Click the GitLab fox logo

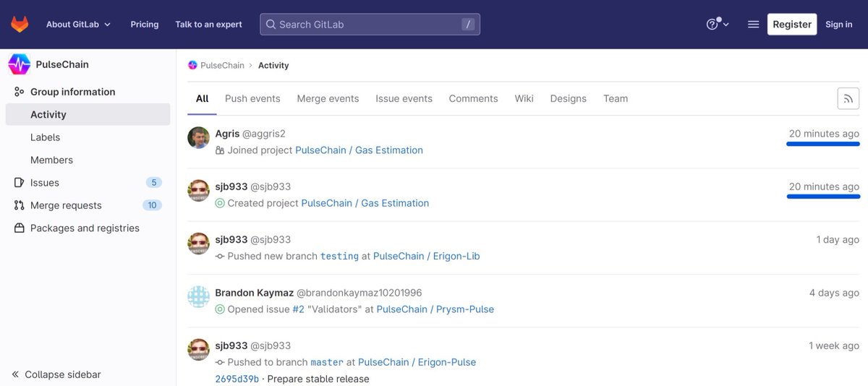[x=20, y=24]
